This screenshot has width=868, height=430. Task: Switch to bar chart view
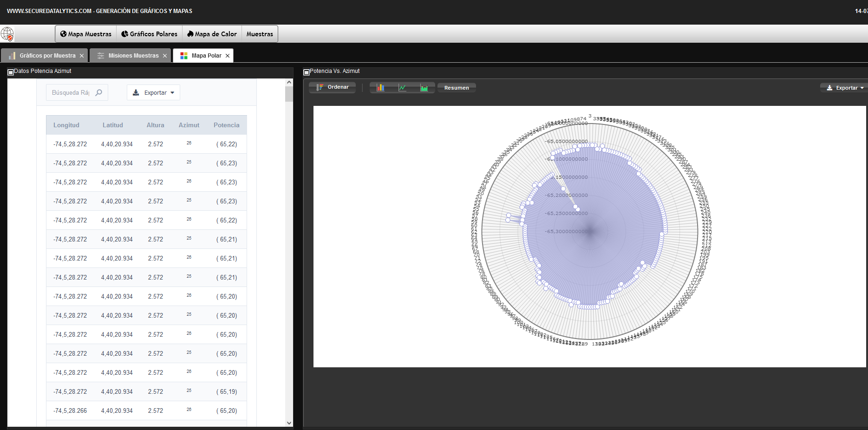pos(380,87)
